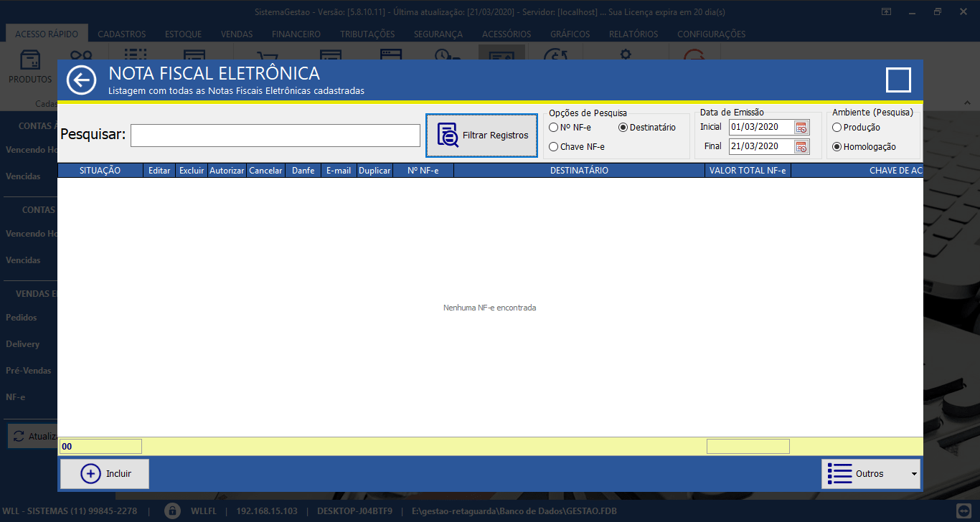
Task: Sort by the Nº NF-e column header
Action: point(423,171)
